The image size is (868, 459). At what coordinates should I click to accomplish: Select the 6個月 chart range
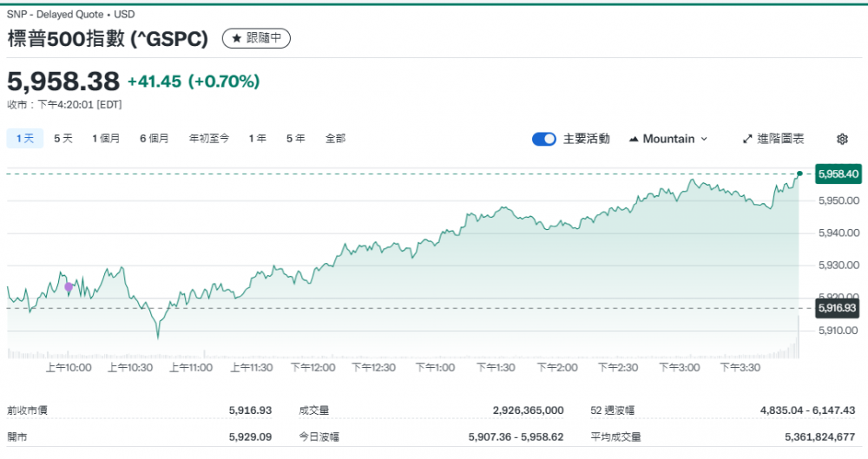155,138
